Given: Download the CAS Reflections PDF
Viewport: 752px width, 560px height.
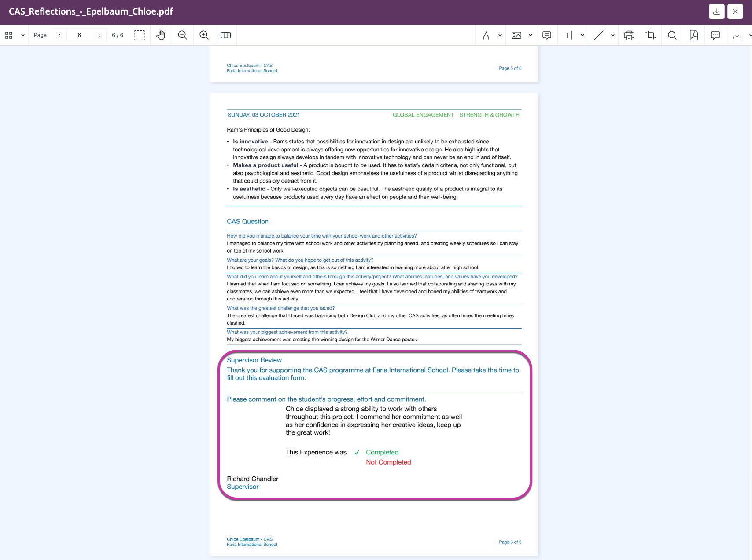Looking at the screenshot, I should [x=716, y=11].
